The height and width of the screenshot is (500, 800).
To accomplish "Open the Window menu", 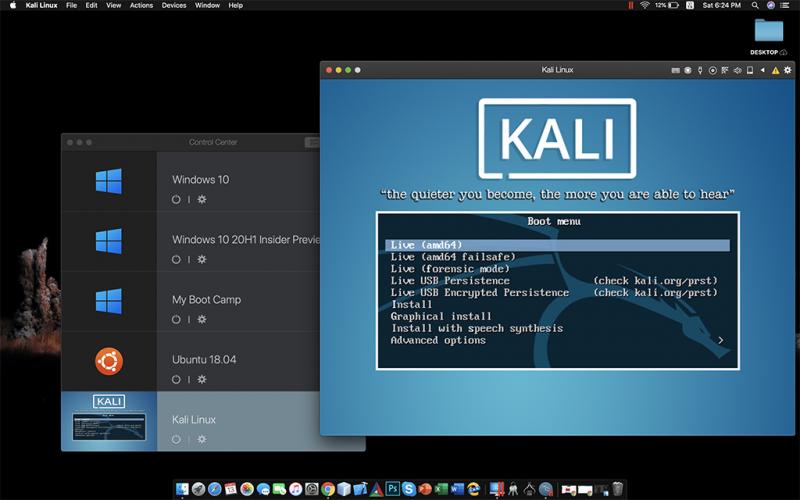I will point(207,5).
